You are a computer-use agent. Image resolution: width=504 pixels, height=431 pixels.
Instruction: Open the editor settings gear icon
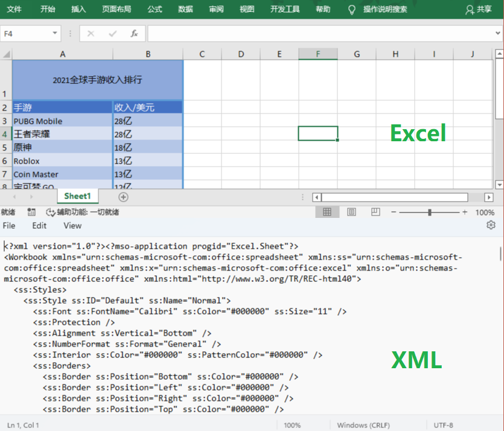tap(491, 225)
